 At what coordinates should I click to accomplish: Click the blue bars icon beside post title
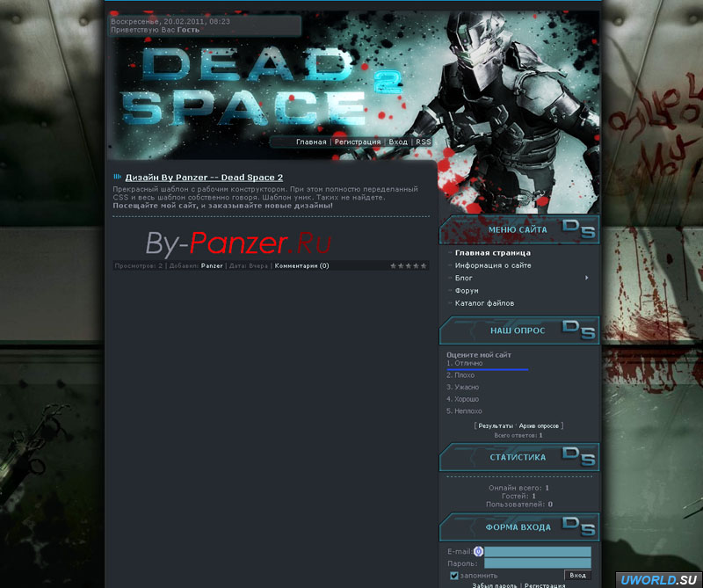coord(117,177)
